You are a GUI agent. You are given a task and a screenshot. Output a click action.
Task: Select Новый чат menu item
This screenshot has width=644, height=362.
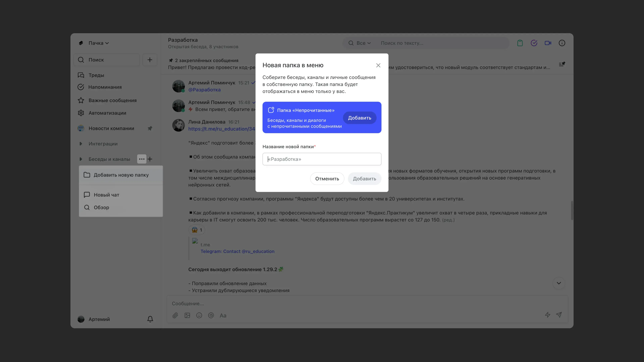(106, 195)
